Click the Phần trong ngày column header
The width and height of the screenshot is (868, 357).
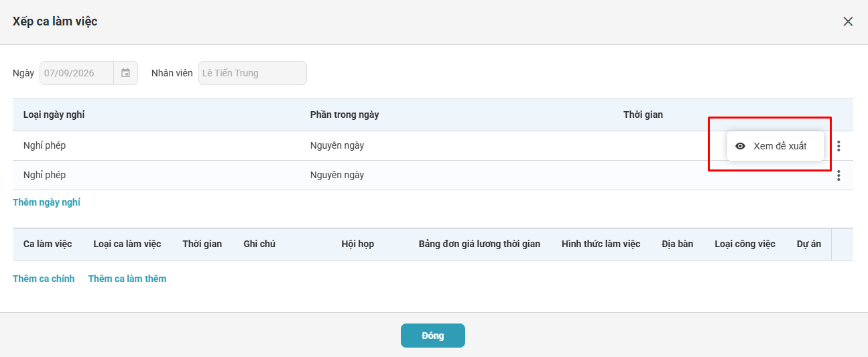345,115
